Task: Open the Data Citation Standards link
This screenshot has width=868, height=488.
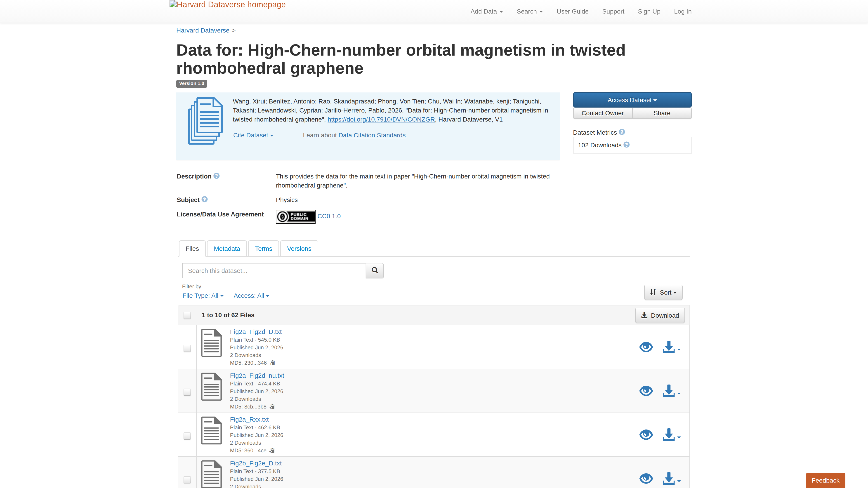Action: 372,135
